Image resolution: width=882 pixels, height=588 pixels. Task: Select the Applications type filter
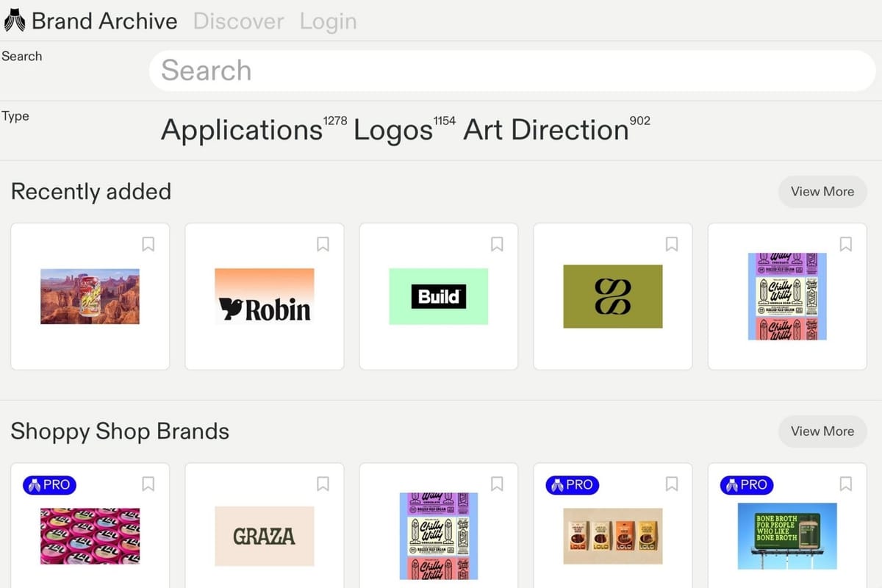[241, 130]
